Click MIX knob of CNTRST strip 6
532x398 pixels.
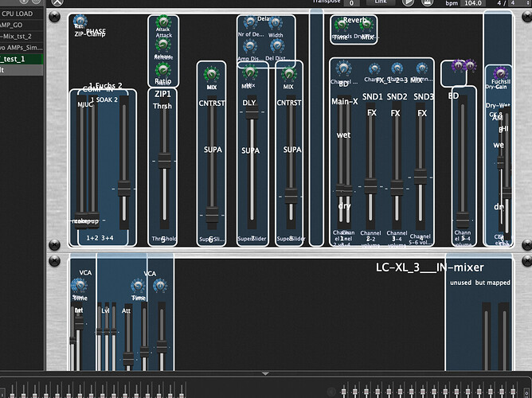(211, 74)
